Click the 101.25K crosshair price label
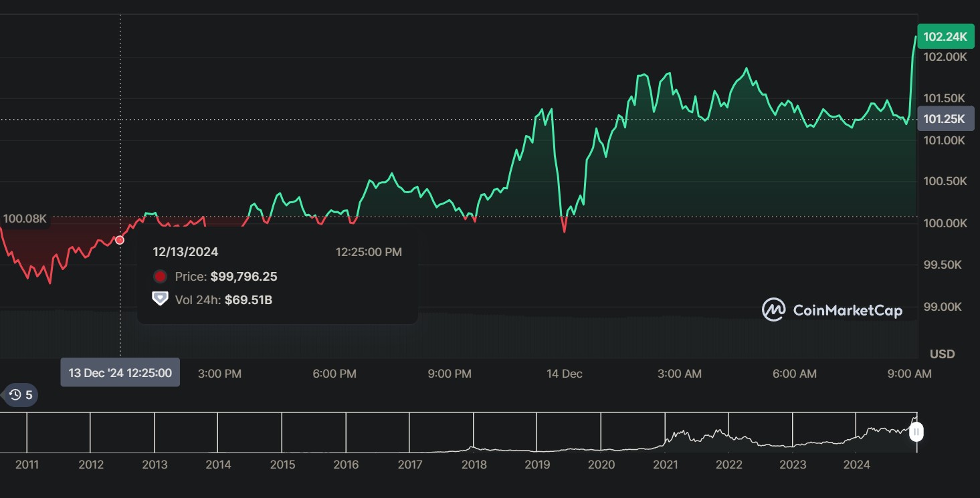The width and height of the screenshot is (980, 498). coord(945,119)
